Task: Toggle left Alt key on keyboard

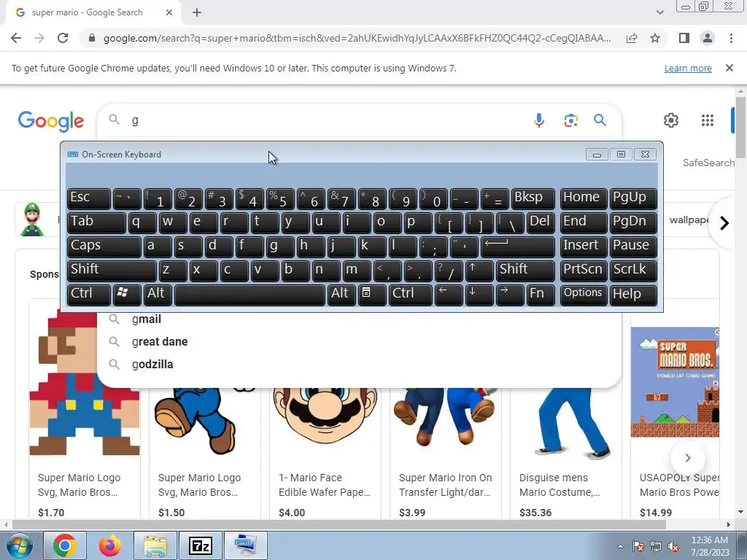Action: (158, 295)
